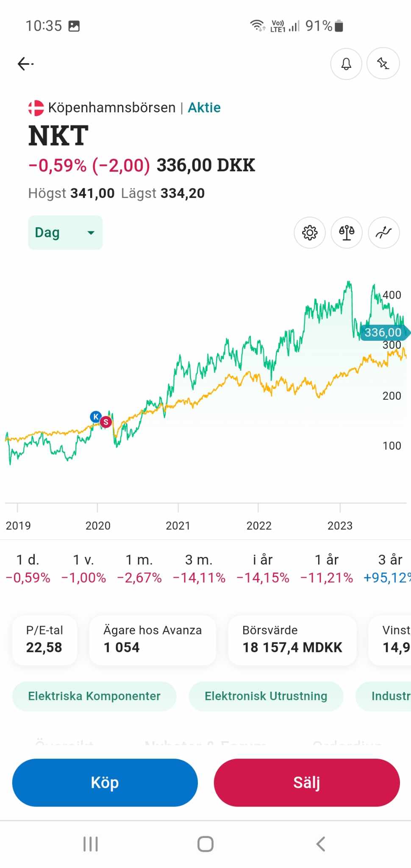Viewport: 411px width, 868px height.
Task: Tap the Elektronisk Utrustning tag
Action: (x=266, y=696)
